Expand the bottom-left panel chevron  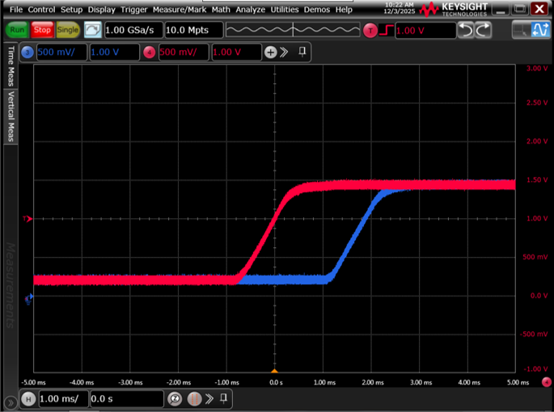pyautogui.click(x=11, y=402)
